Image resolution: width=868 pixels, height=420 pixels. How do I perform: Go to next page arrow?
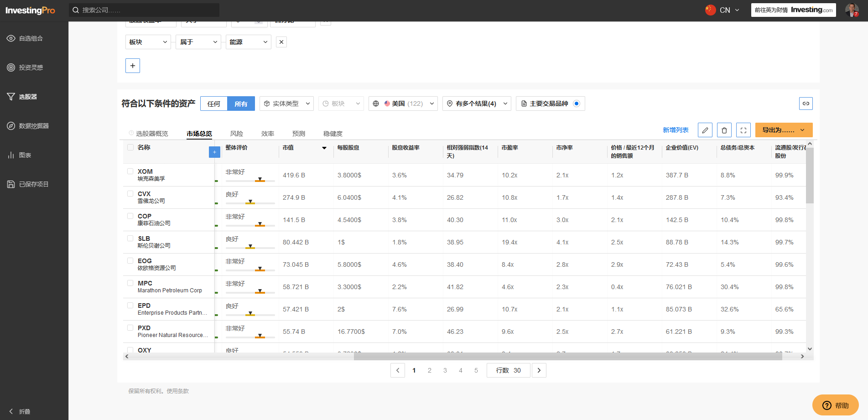pyautogui.click(x=539, y=370)
